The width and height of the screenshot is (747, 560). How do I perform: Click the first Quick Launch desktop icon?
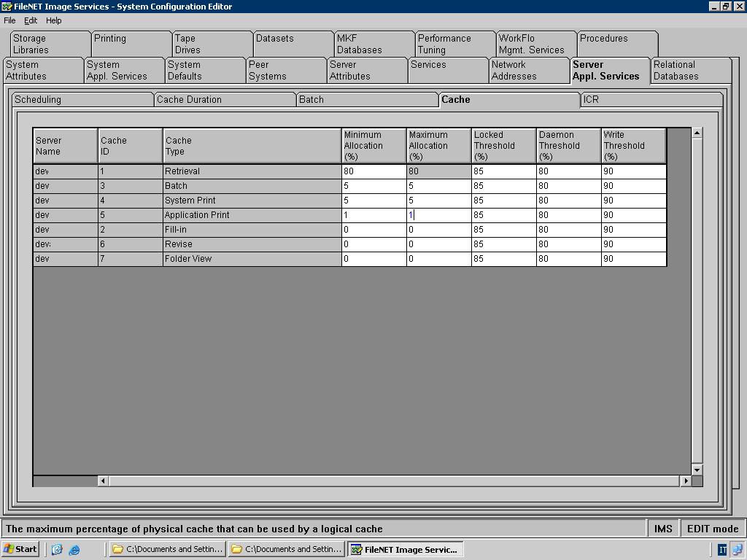point(57,550)
